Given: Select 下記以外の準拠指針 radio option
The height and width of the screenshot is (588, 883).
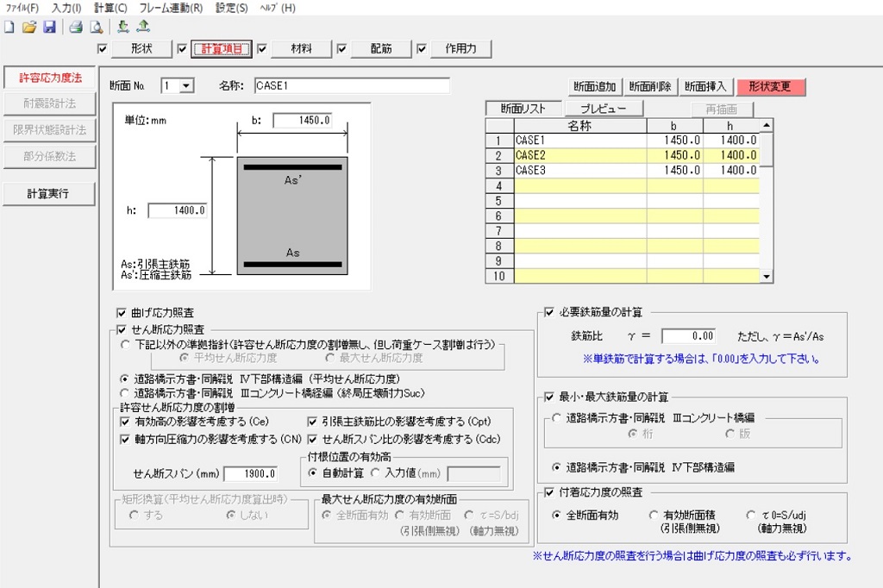Looking at the screenshot, I should (x=125, y=345).
